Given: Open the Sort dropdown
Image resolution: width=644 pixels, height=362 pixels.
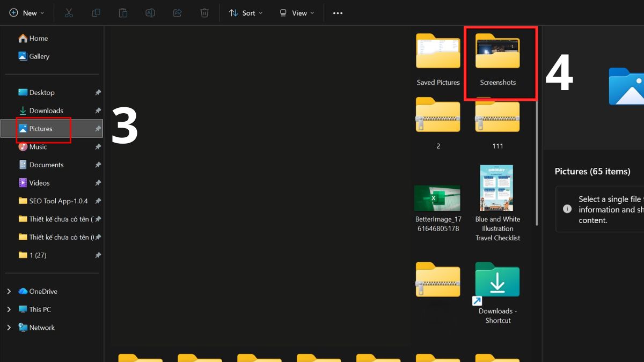Looking at the screenshot, I should (x=245, y=12).
